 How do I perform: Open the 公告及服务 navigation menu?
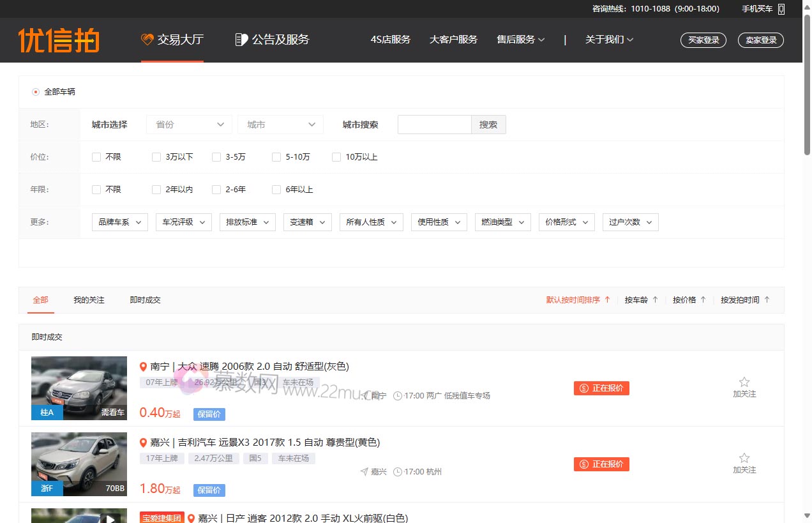(272, 40)
